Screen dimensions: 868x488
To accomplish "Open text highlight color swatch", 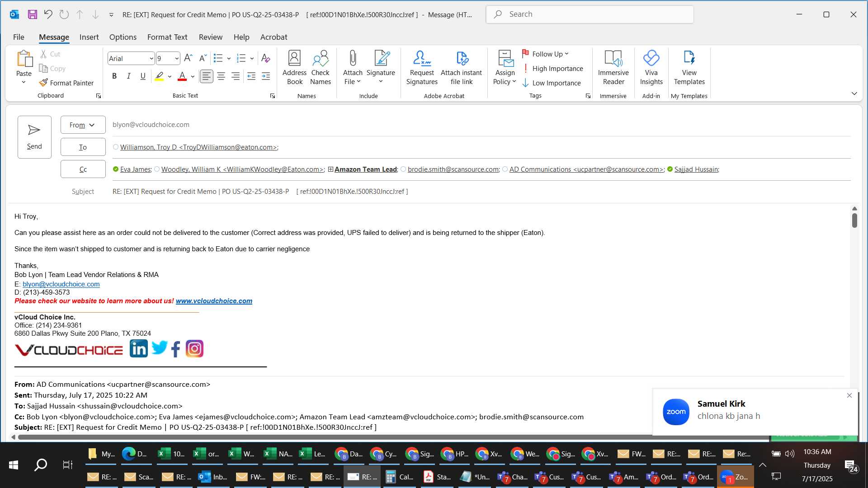I will 159,76.
